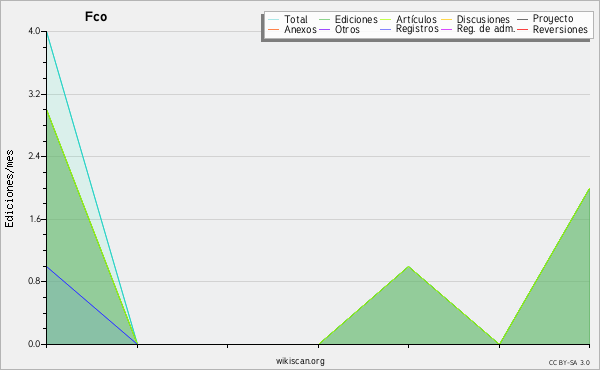600x370 pixels.
Task: Click the Reg. de adm. legend entry
Action: [x=486, y=29]
